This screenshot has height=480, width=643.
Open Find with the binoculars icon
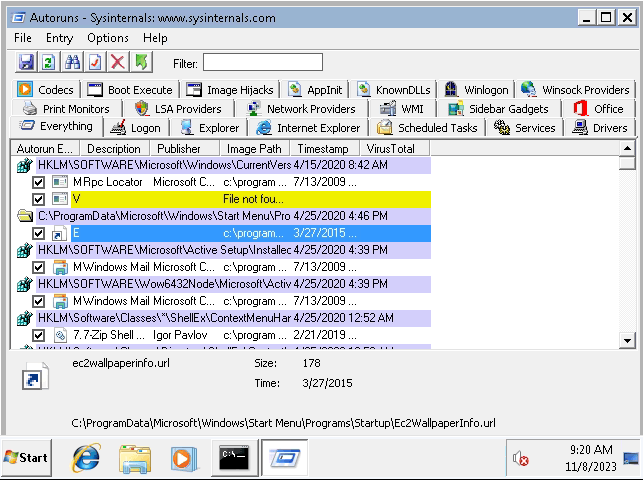pos(72,62)
